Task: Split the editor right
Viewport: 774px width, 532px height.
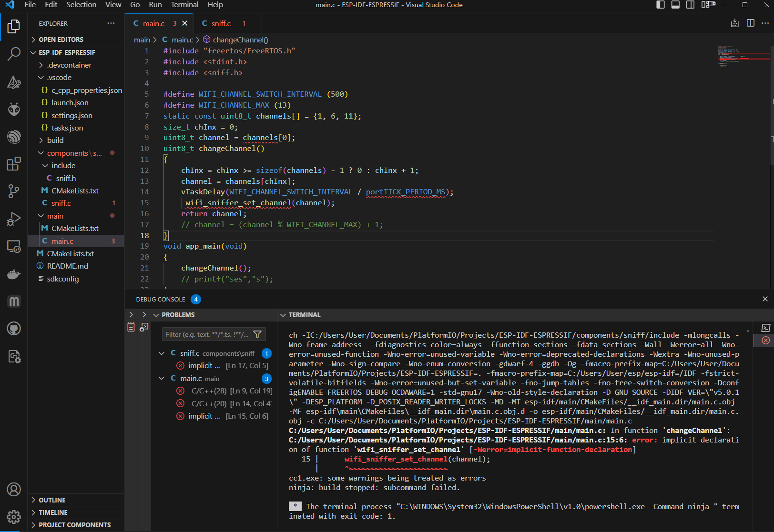Action: tap(751, 23)
